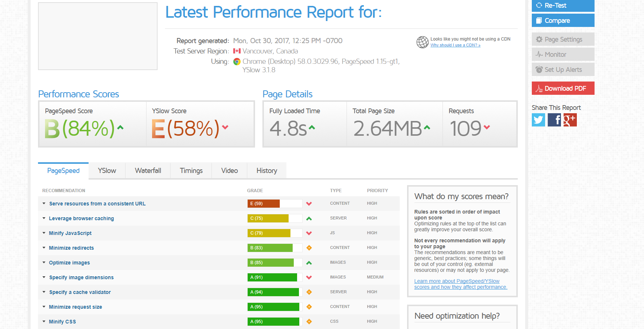The image size is (644, 329).
Task: Click green up arrow beside Leverage browser caching
Action: [x=309, y=218]
